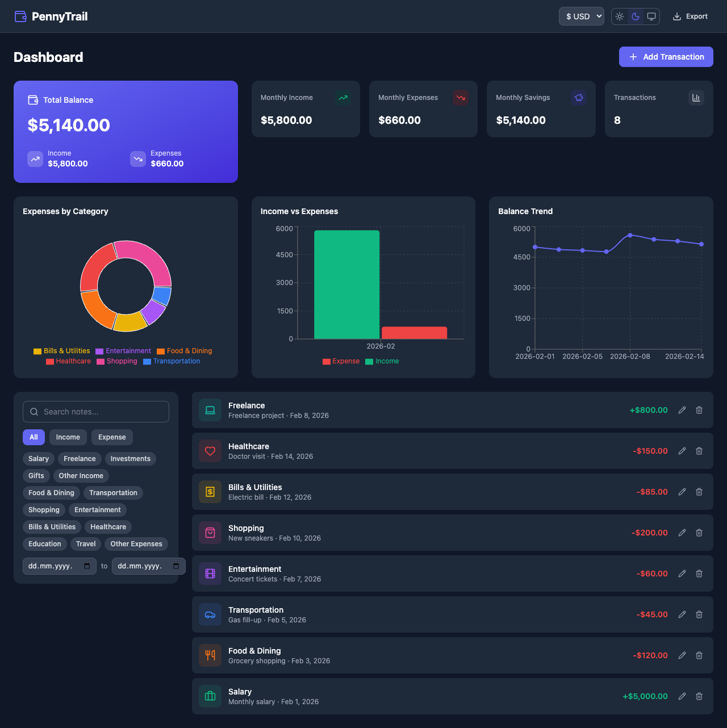Click the Add Transaction button
The image size is (727, 728).
pyautogui.click(x=666, y=57)
